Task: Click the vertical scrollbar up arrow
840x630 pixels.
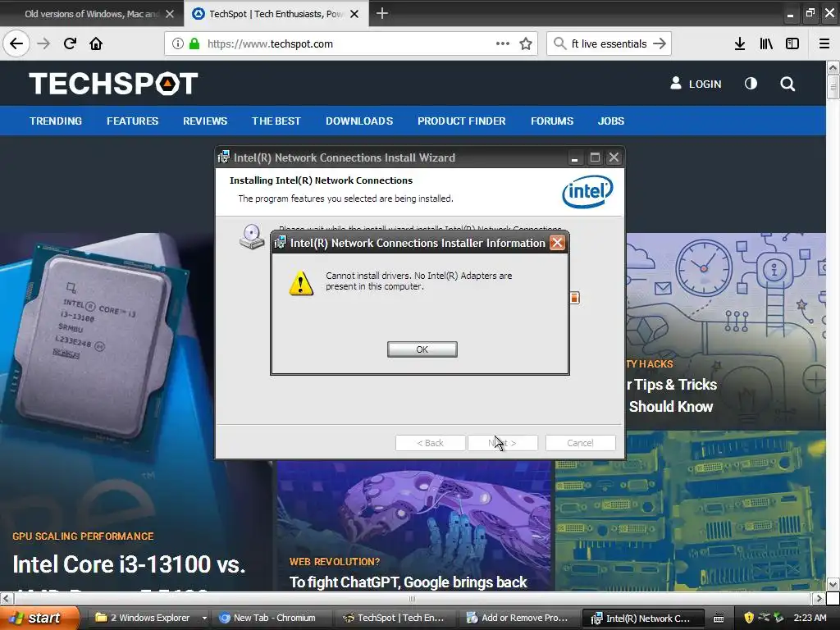Action: click(x=833, y=67)
